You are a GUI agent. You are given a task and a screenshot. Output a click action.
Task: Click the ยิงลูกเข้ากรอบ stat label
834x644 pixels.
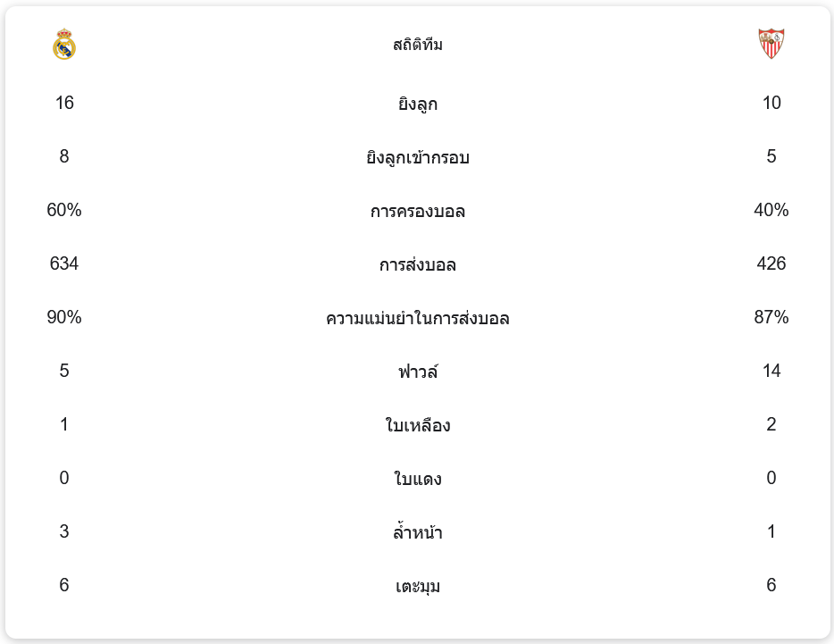pyautogui.click(x=417, y=157)
